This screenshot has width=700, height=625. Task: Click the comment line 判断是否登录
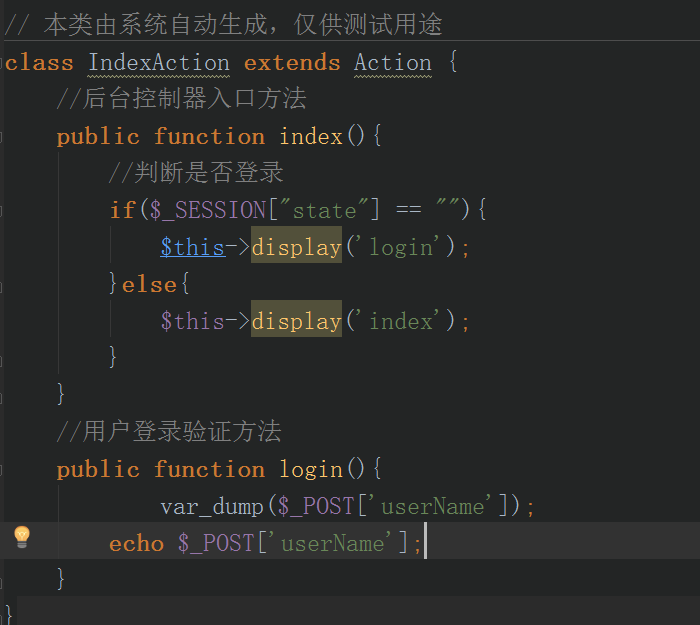point(196,173)
